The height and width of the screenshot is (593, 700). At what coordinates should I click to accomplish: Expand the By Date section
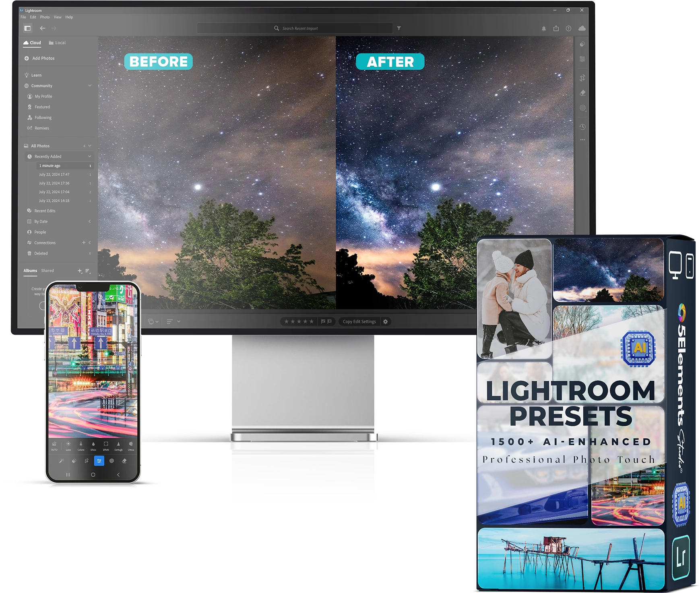pyautogui.click(x=89, y=221)
